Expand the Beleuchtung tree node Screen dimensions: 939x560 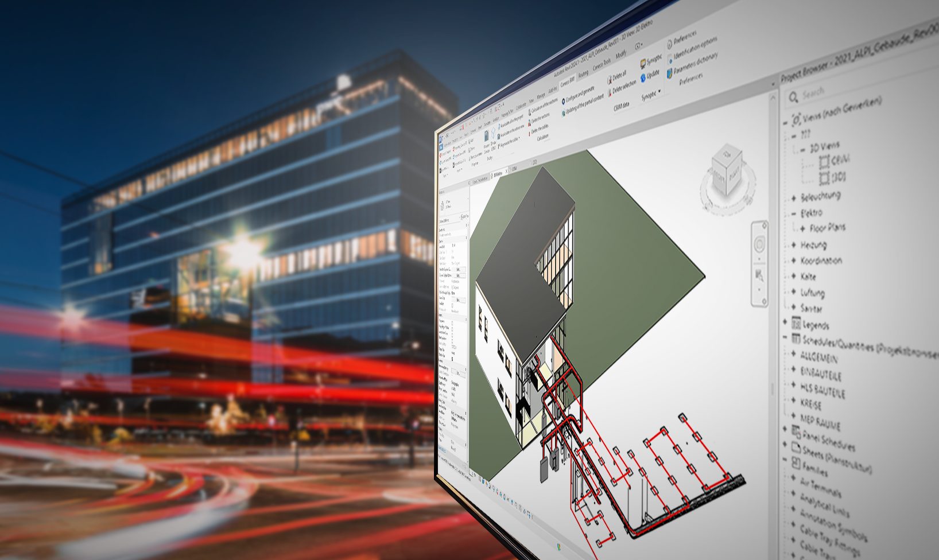click(794, 198)
